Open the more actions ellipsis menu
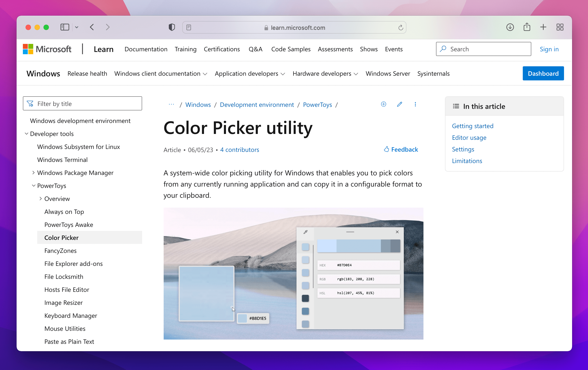Image resolution: width=588 pixels, height=370 pixels. point(415,104)
